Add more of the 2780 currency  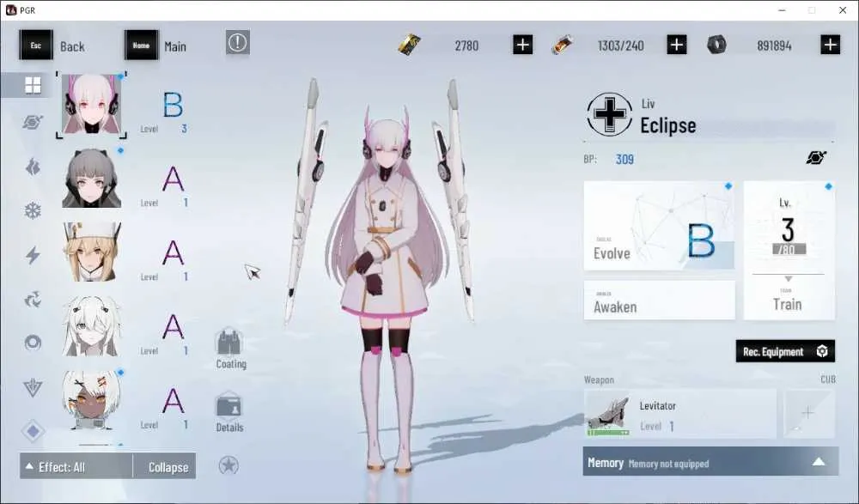522,45
